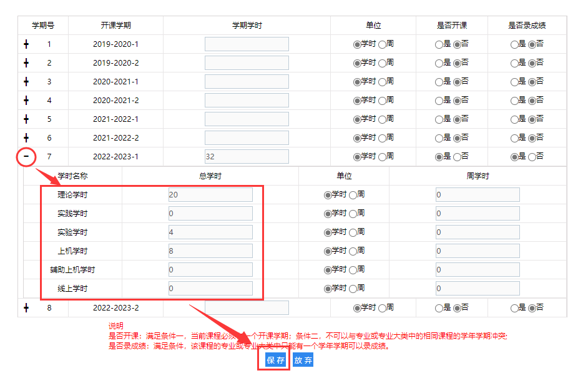Expand semester 5 row
Viewport: 588px width, 373px height.
click(26, 119)
